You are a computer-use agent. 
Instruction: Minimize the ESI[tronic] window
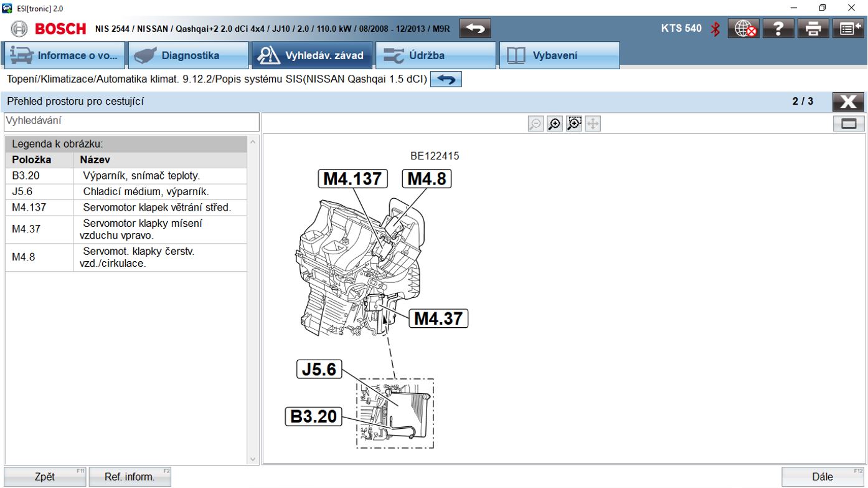pyautogui.click(x=794, y=8)
